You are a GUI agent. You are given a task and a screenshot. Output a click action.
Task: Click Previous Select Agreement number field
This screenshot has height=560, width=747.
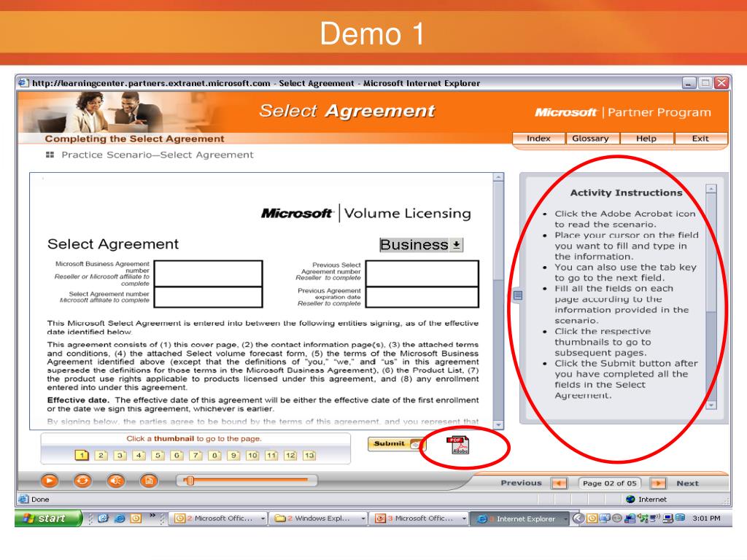click(x=422, y=273)
